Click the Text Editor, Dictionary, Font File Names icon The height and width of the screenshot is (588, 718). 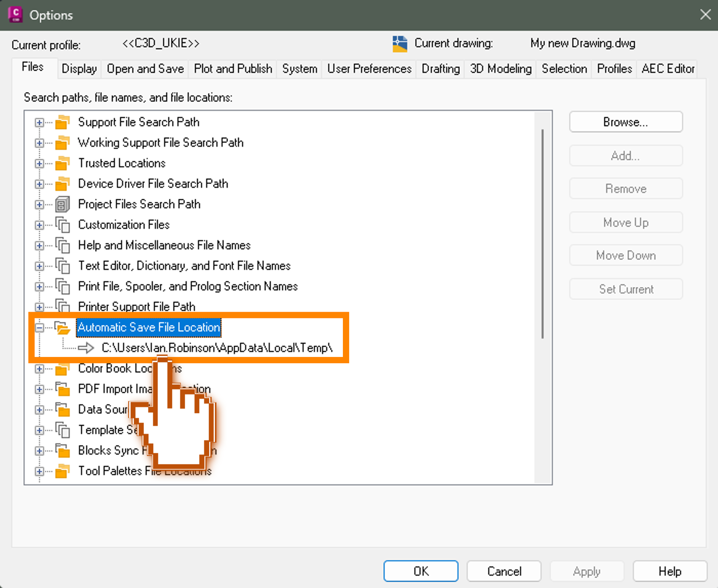(62, 266)
